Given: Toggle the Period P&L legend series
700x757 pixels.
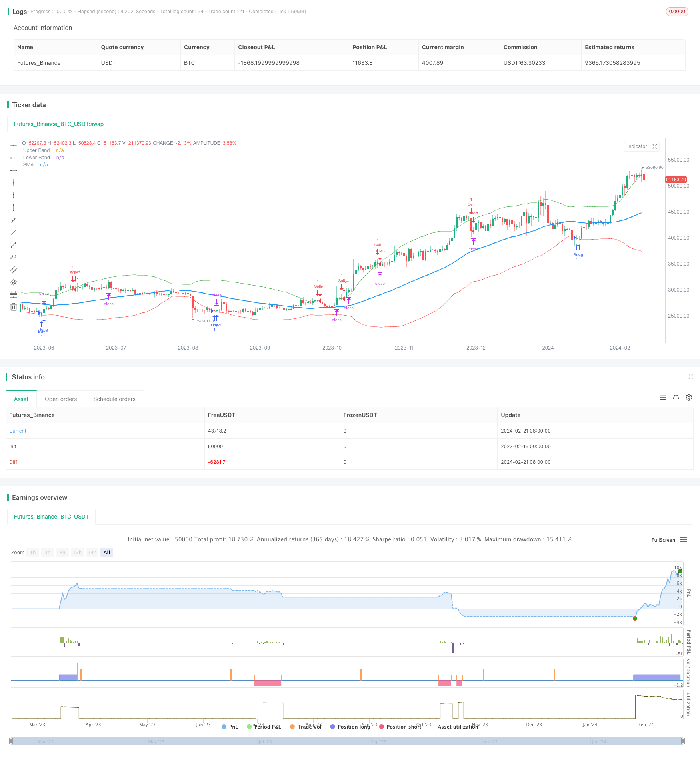Looking at the screenshot, I should tap(264, 727).
